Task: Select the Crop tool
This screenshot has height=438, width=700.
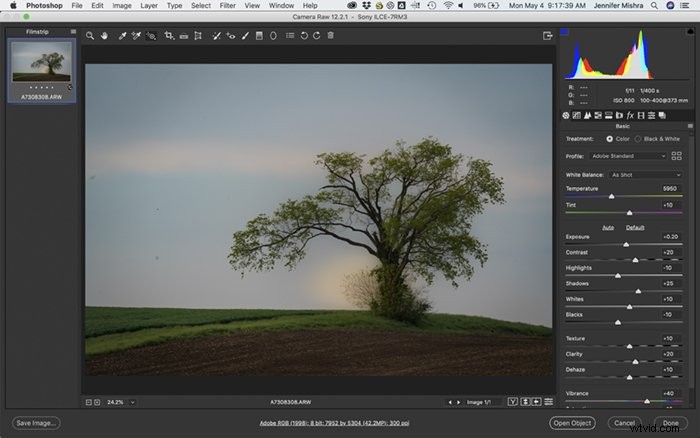Action: (169, 36)
